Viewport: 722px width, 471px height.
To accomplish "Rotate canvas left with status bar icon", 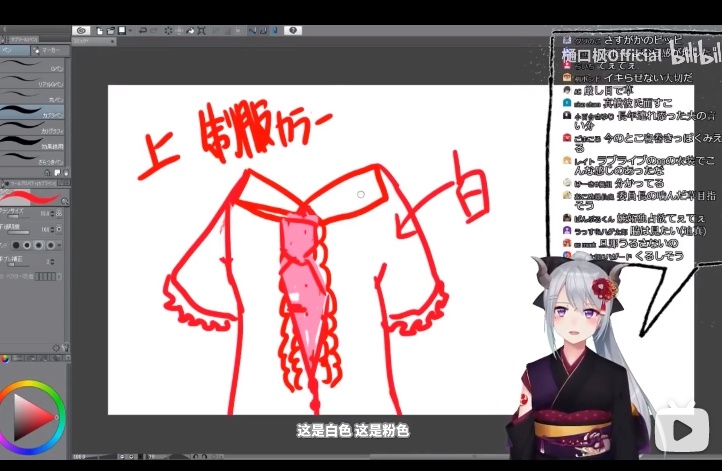I will [x=195, y=457].
